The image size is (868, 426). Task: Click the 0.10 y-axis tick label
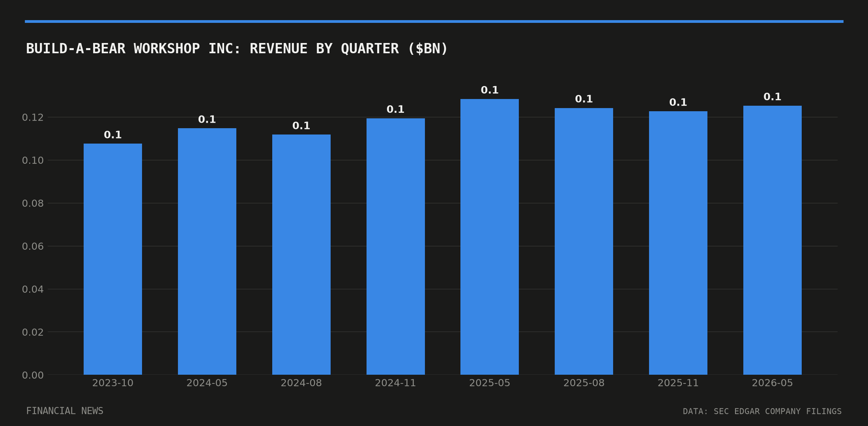coord(33,161)
